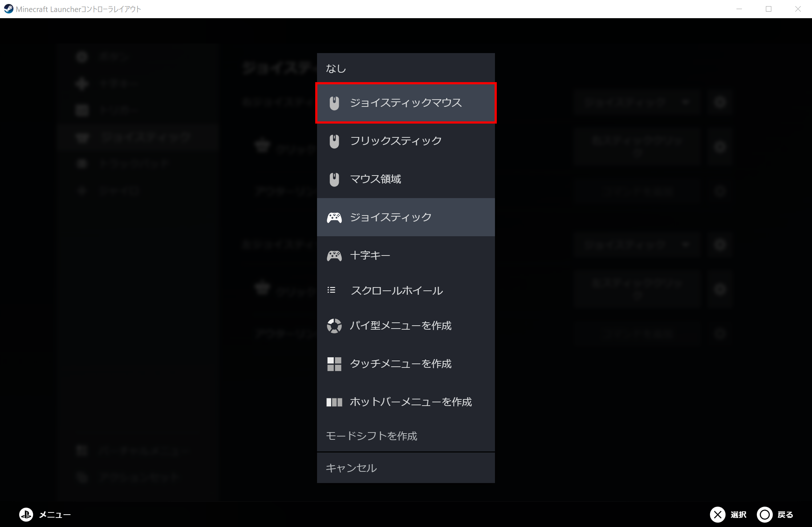The image size is (812, 527).
Task: Choose パイ型メニューを作成 pie icon entry
Action: tap(406, 326)
